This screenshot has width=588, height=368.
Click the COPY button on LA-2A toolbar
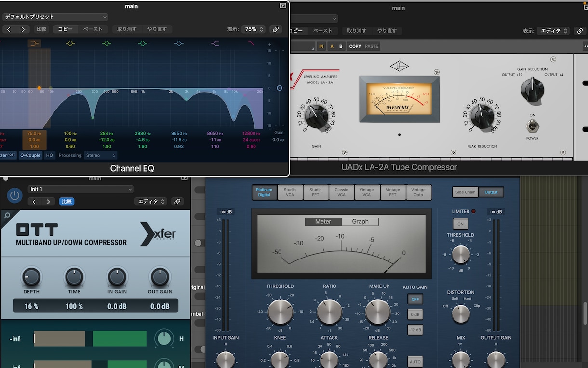355,46
